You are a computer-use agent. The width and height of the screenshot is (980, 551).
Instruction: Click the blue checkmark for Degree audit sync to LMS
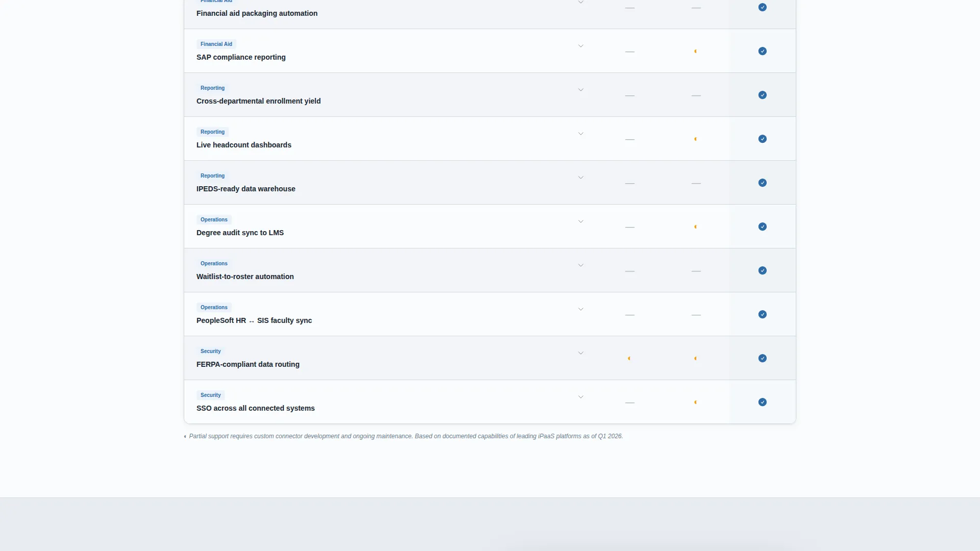click(x=762, y=227)
